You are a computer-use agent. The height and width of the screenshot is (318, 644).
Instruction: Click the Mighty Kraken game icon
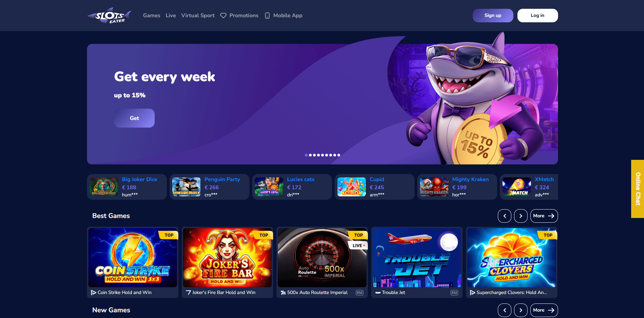[434, 187]
